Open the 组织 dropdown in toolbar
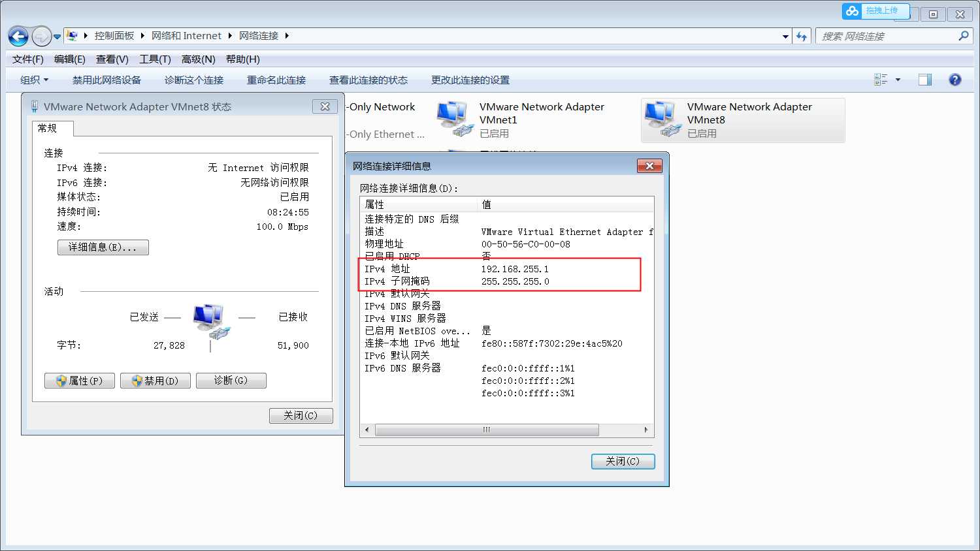Viewport: 980px width, 551px height. coord(34,80)
